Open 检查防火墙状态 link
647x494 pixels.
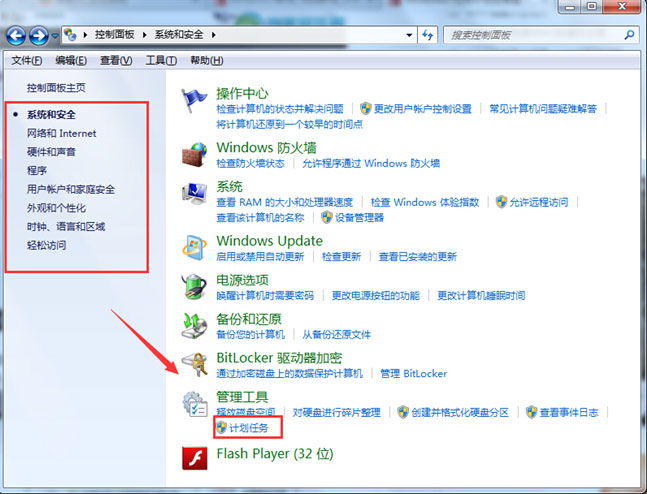(250, 163)
